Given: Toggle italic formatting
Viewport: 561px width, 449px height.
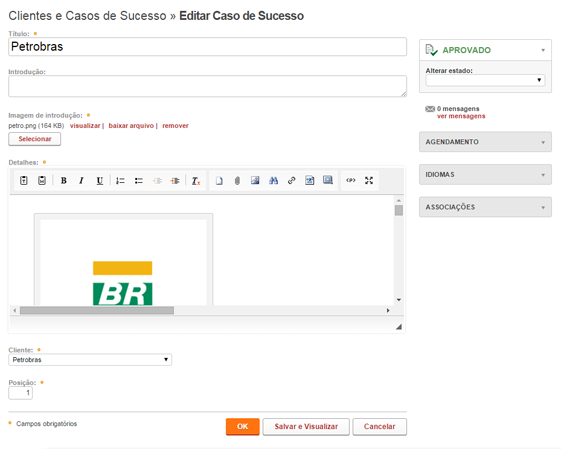Looking at the screenshot, I should click(82, 181).
